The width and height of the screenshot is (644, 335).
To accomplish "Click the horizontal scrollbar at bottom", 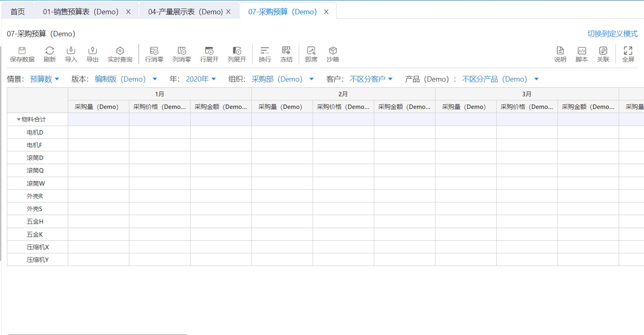I will (x=97, y=334).
